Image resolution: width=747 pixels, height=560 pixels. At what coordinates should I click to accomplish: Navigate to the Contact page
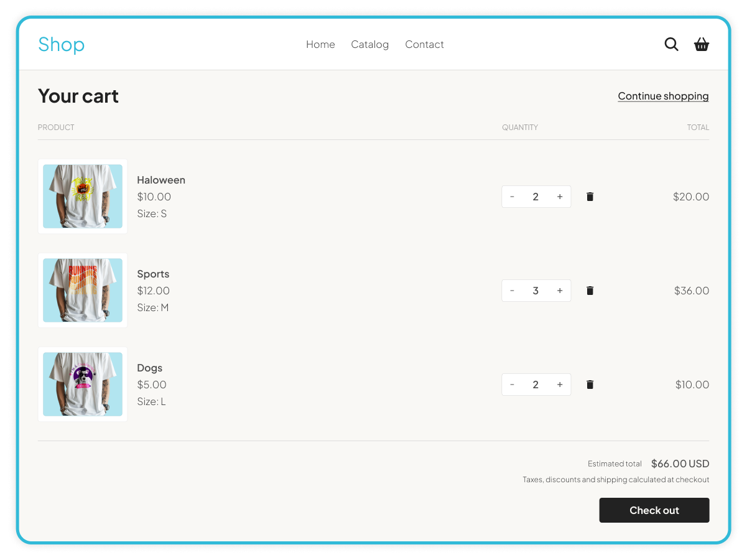coord(424,44)
